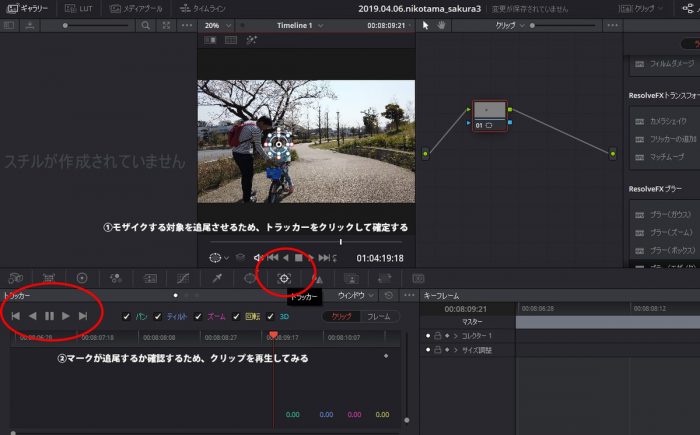The image size is (700, 435).
Task: Open the node editor three-dot options menu
Action: (x=612, y=25)
